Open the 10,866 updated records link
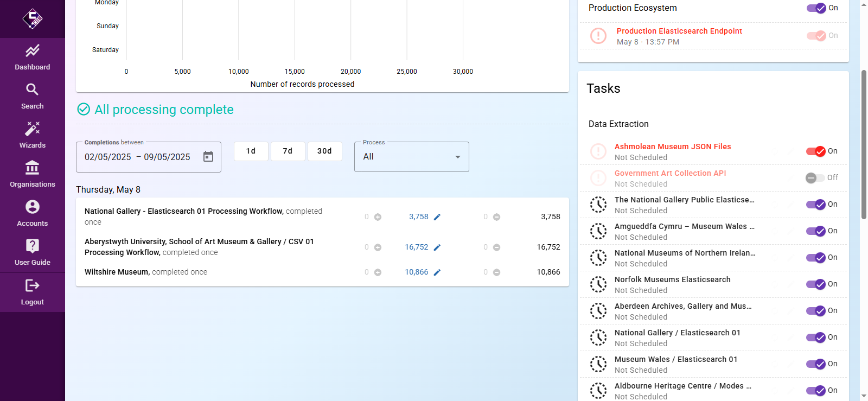 coord(417,272)
